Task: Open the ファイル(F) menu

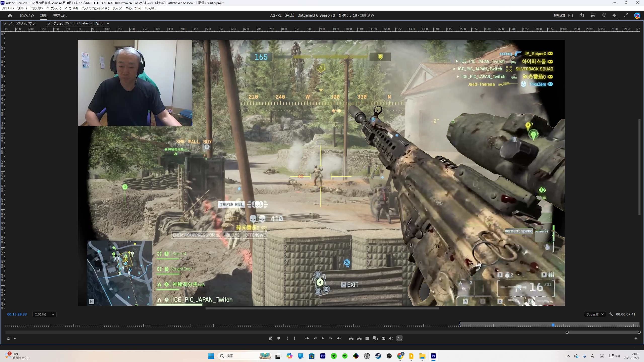Action: [x=8, y=8]
